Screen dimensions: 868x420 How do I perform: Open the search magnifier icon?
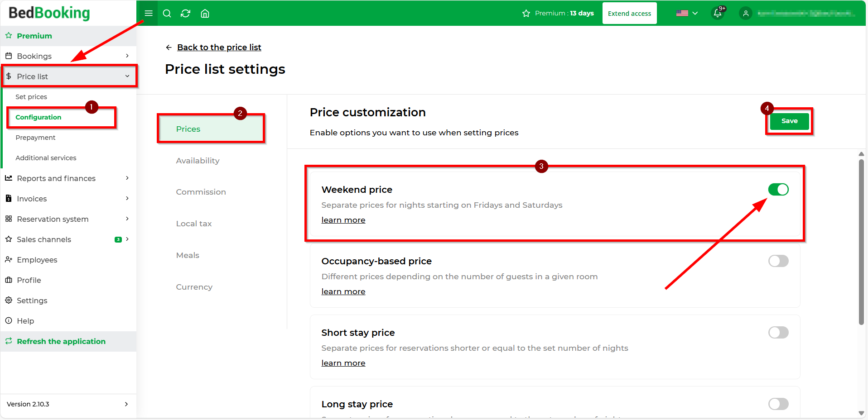click(x=167, y=13)
